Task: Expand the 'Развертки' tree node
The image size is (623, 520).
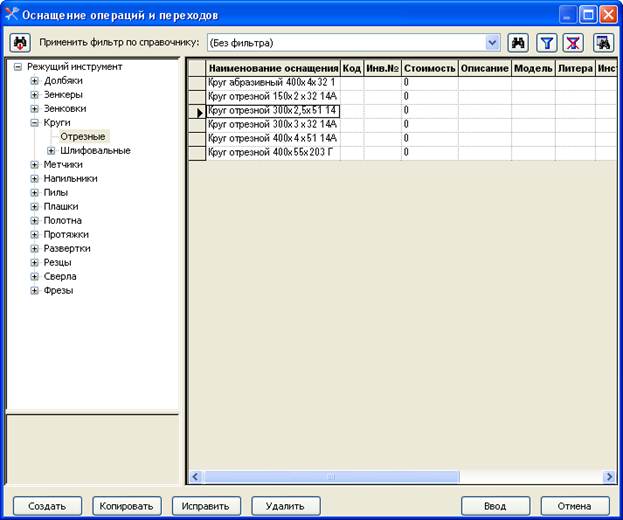Action: click(35, 248)
